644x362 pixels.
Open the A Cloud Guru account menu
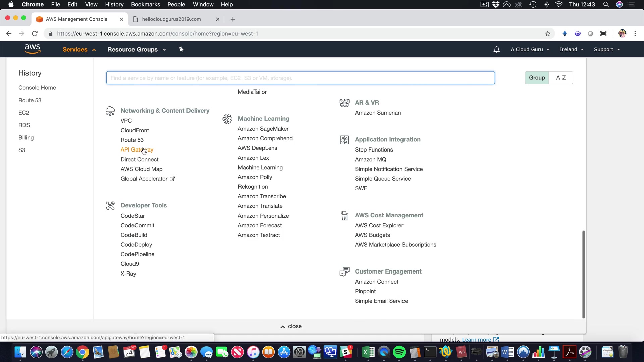click(x=530, y=49)
